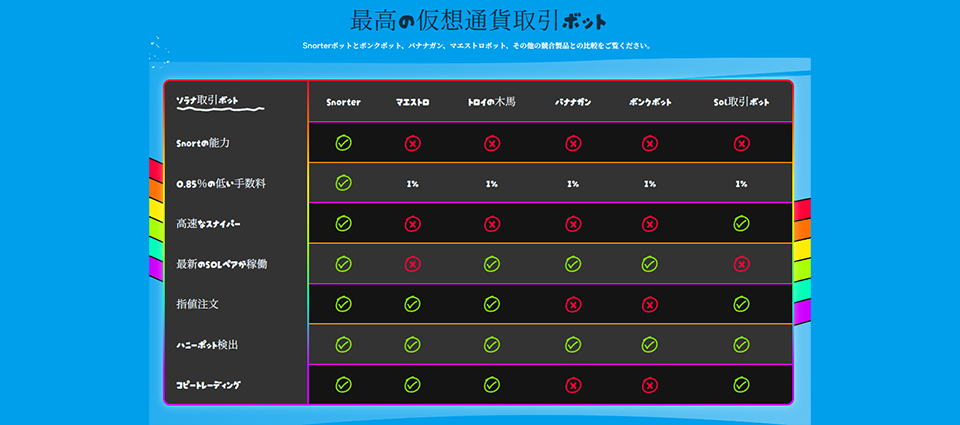
Task: Select the マエストロ column header
Action: pos(413,102)
